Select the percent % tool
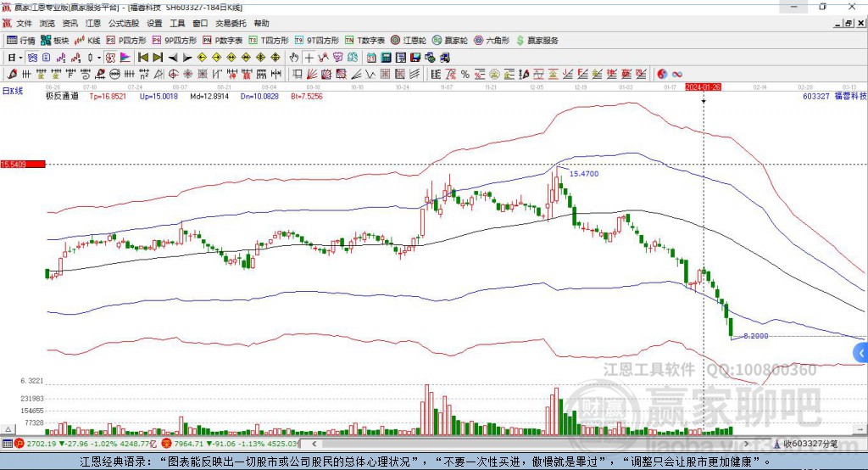 point(465,74)
